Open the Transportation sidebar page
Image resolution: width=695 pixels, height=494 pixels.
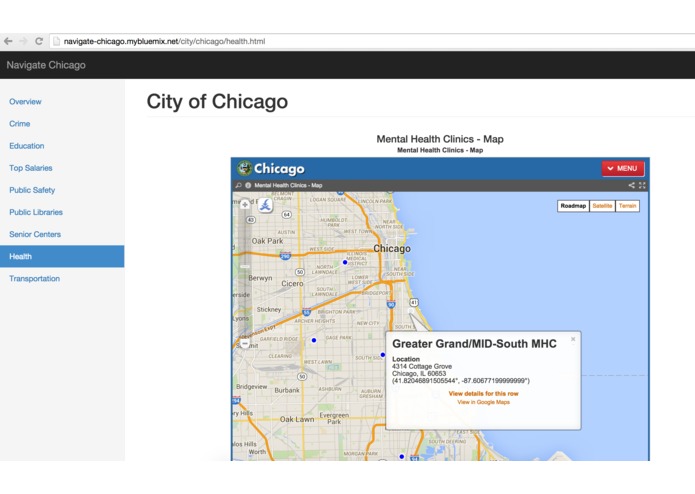click(x=35, y=279)
